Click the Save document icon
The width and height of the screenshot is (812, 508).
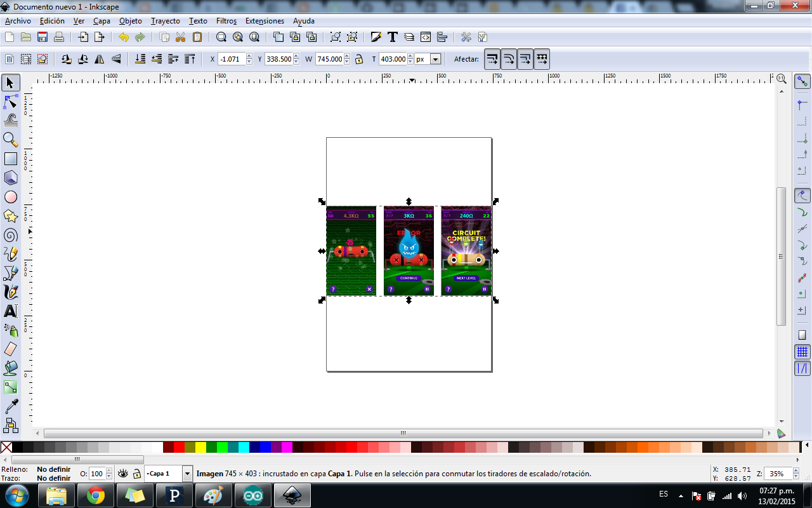click(43, 37)
